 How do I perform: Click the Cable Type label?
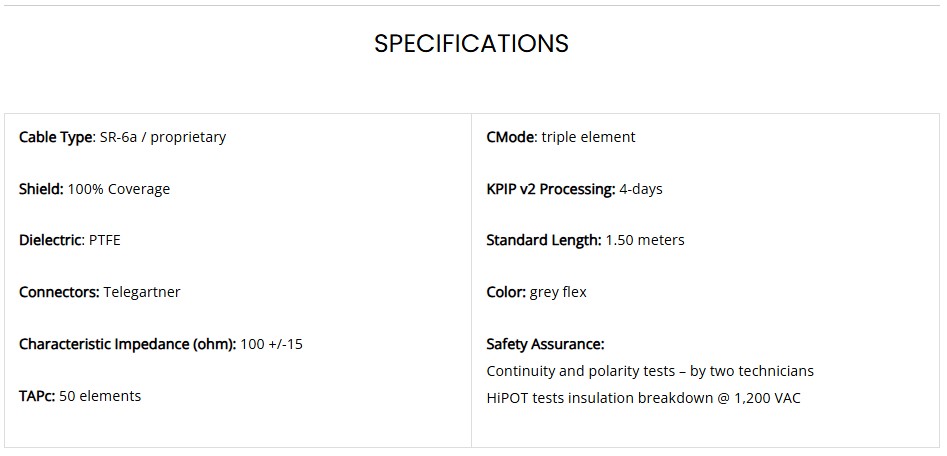coord(56,137)
